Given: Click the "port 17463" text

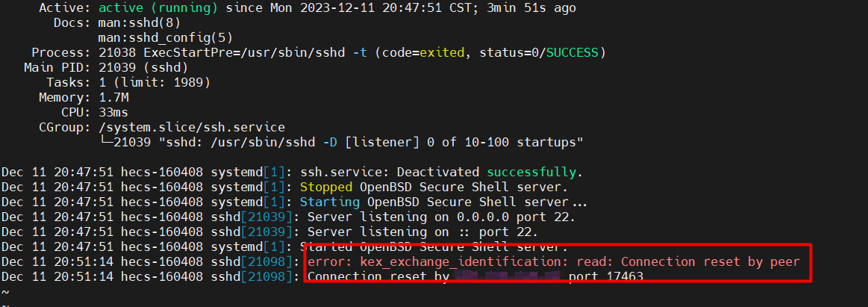Looking at the screenshot, I should pyautogui.click(x=605, y=277).
